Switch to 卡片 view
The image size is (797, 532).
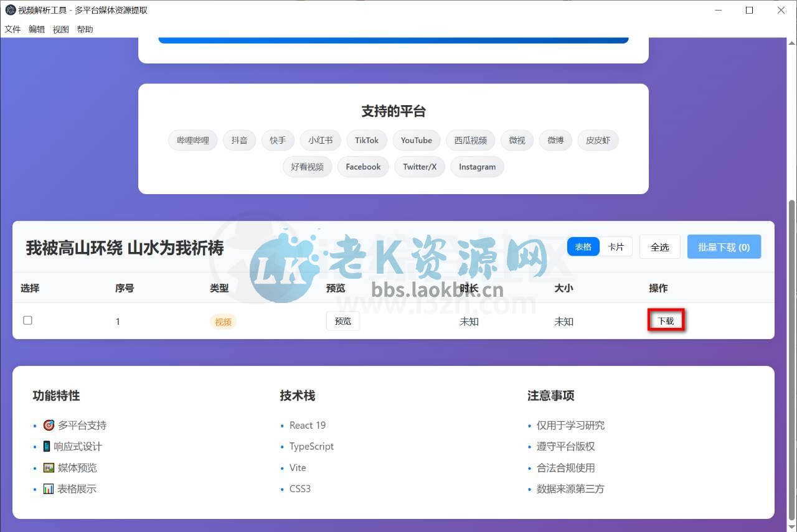tap(616, 247)
